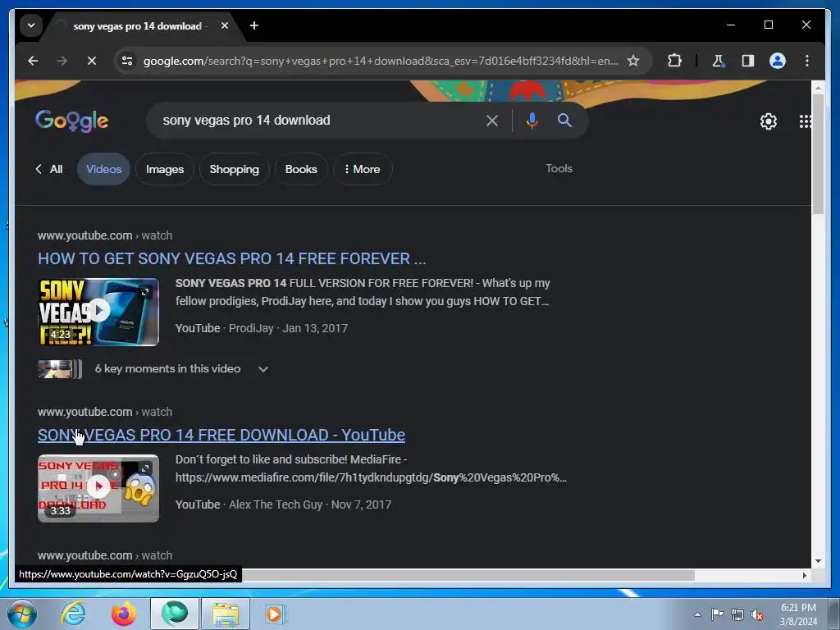This screenshot has height=630, width=840.
Task: Open a new tab with plus button
Action: pos(254,25)
